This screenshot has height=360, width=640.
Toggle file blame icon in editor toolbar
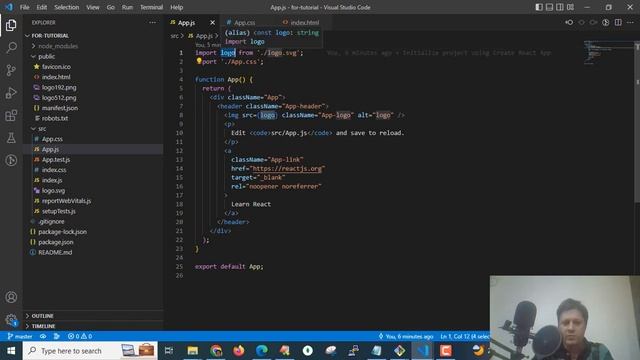[x=606, y=22]
